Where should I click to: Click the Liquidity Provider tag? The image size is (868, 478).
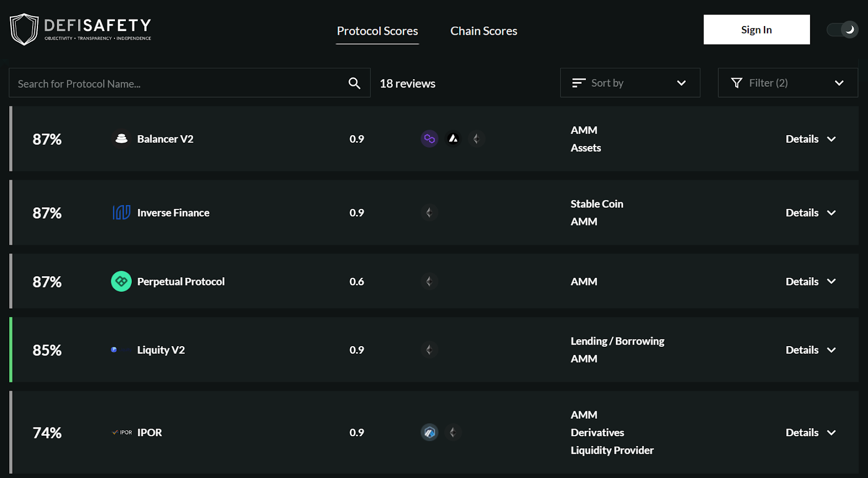tap(612, 450)
